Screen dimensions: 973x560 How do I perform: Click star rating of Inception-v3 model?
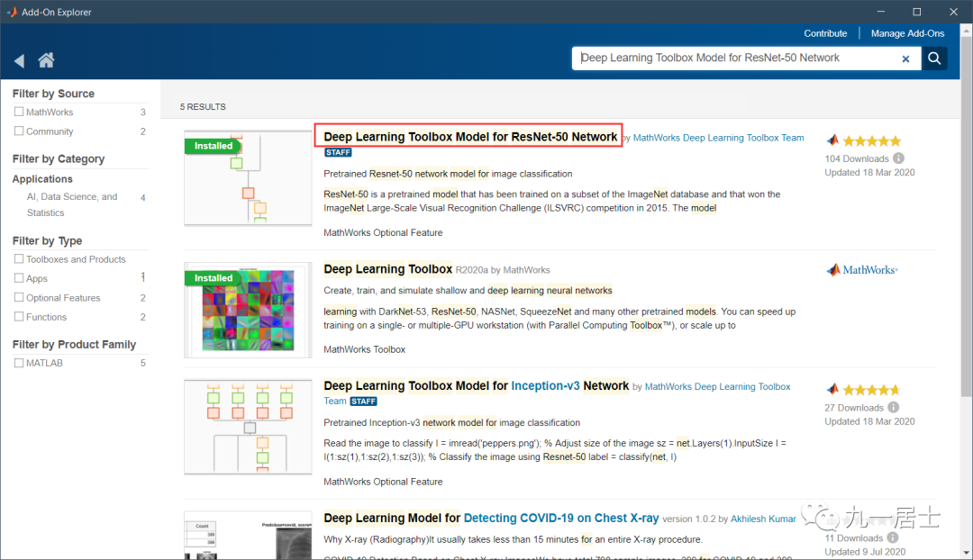(871, 390)
